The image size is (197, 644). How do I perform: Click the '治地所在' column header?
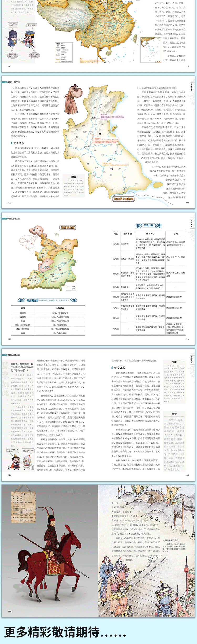pos(60,308)
